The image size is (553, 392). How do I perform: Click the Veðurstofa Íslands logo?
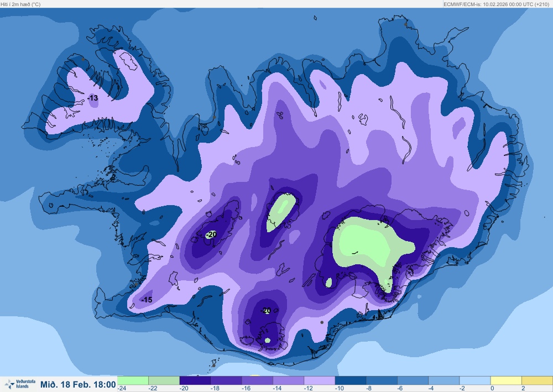click(20, 384)
